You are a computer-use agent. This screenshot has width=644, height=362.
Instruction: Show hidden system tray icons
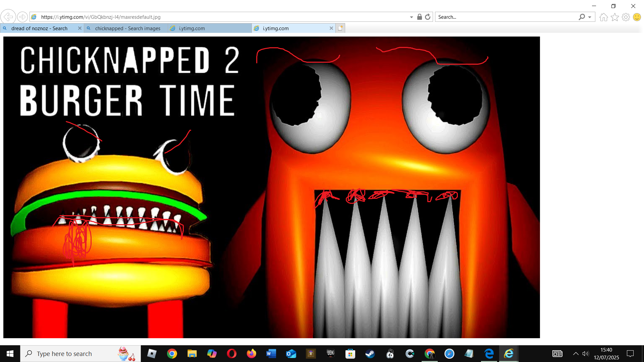(x=576, y=354)
